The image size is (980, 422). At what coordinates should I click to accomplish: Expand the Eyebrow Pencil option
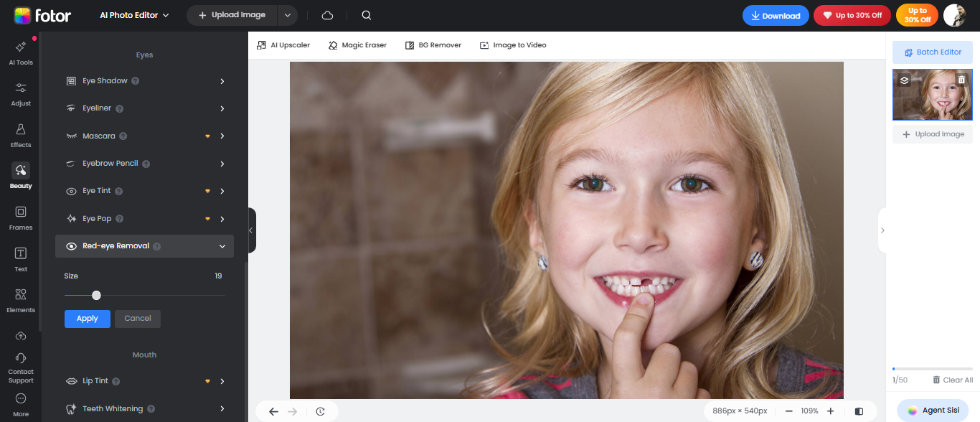[x=222, y=164]
